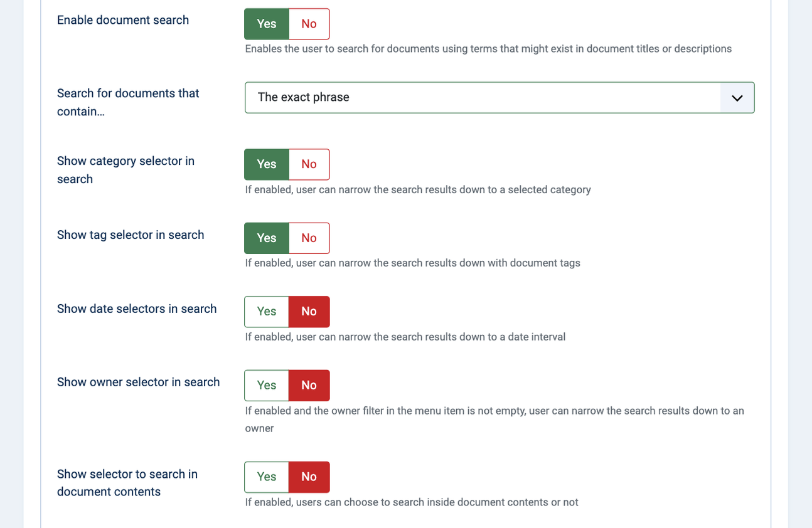Select No for Show owner selector in search
The image size is (812, 528).
[x=309, y=385]
